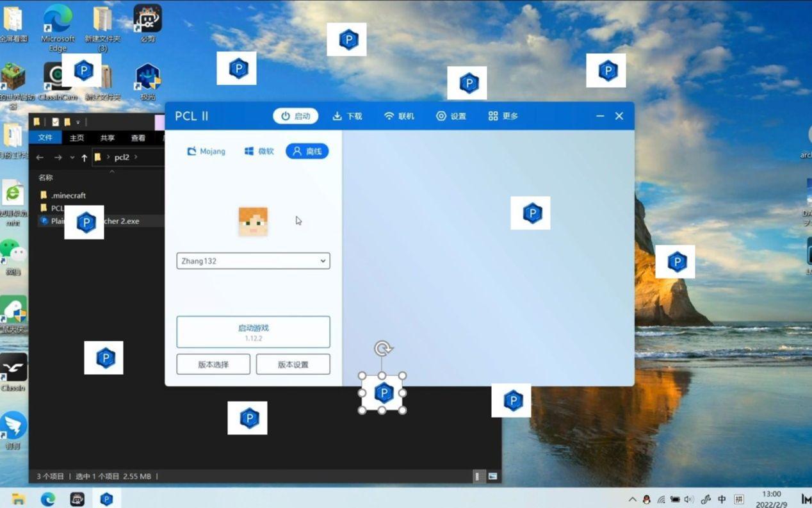812x508 pixels.
Task: Select ClassIn desktop shortcut
Action: 13,372
